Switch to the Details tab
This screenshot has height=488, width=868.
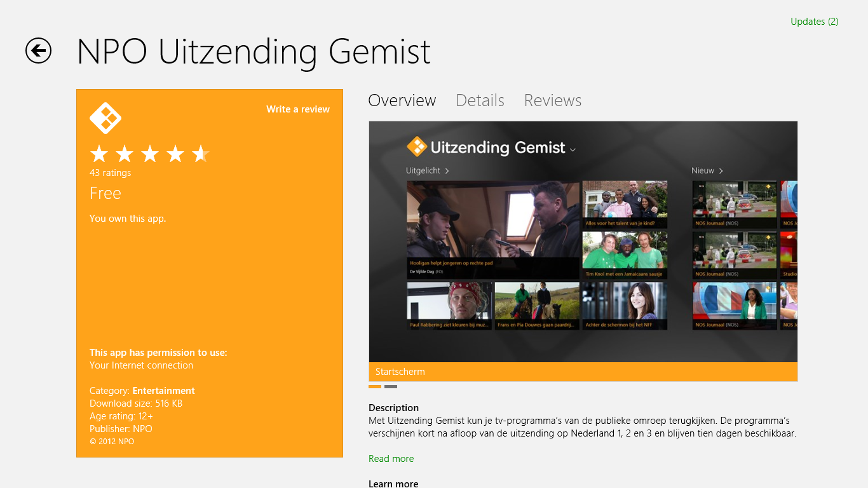(x=480, y=100)
